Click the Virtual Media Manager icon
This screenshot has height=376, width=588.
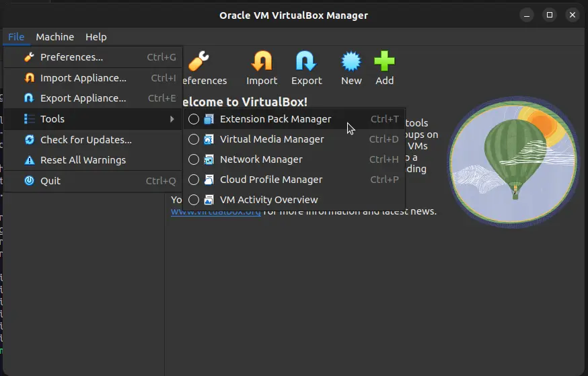[x=209, y=139]
